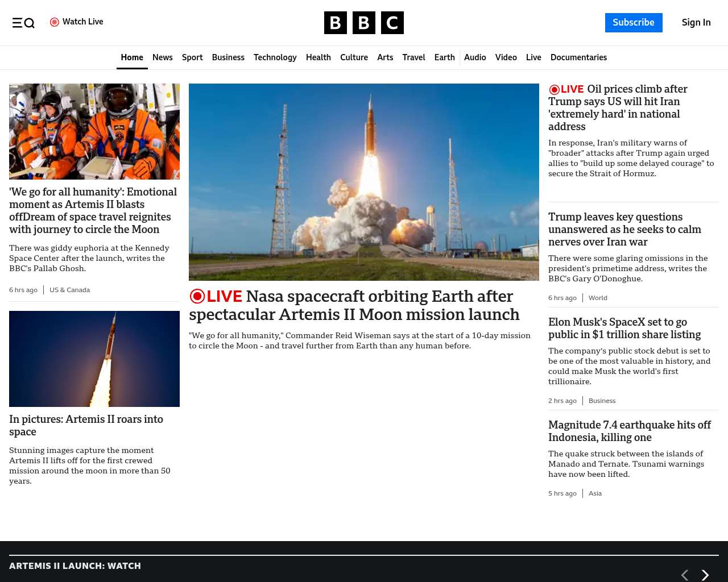Click the BBC logo
This screenshot has height=582, width=728.
click(x=364, y=23)
